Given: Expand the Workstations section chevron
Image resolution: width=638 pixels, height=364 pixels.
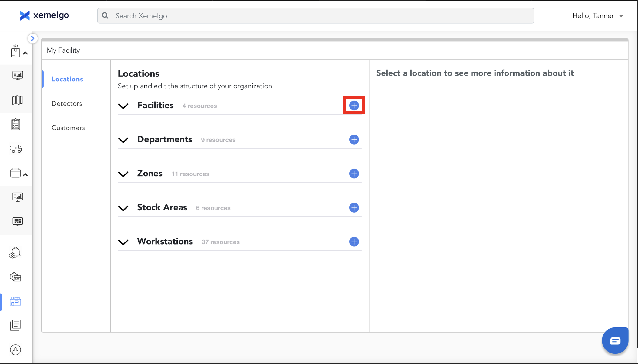Looking at the screenshot, I should 123,242.
